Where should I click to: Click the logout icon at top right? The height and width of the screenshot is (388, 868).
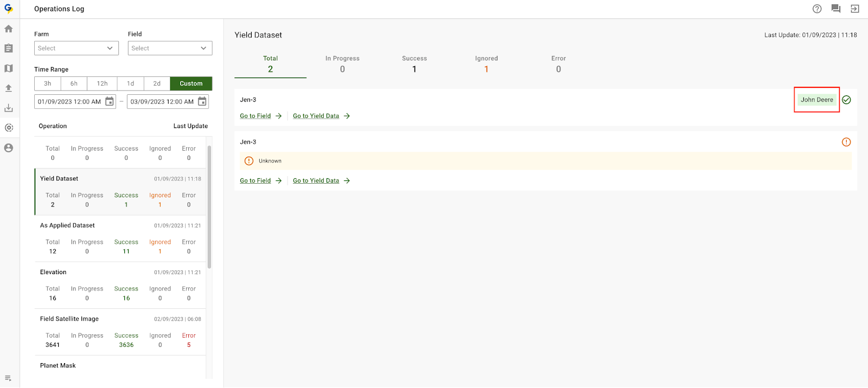point(855,9)
